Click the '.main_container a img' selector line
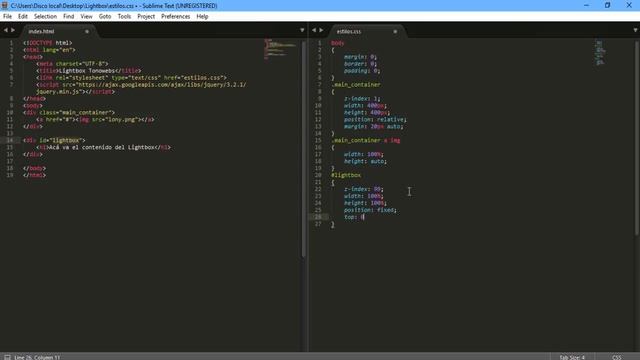Screen dimensions: 640x360 365,140
